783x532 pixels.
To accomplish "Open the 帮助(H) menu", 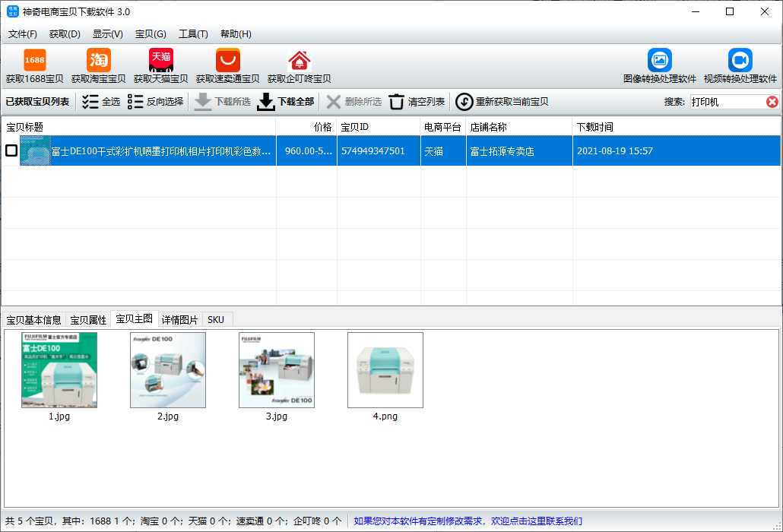I will point(236,34).
